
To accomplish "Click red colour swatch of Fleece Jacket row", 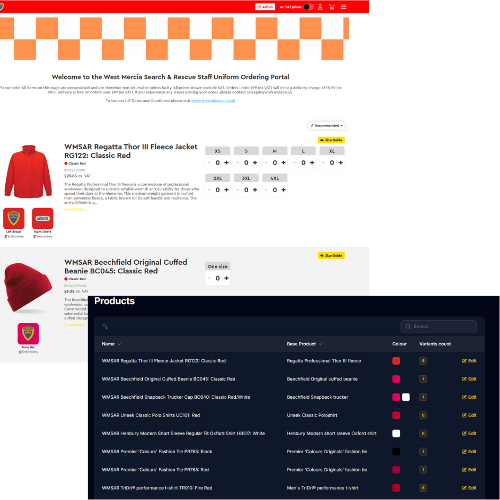I will tap(396, 361).
